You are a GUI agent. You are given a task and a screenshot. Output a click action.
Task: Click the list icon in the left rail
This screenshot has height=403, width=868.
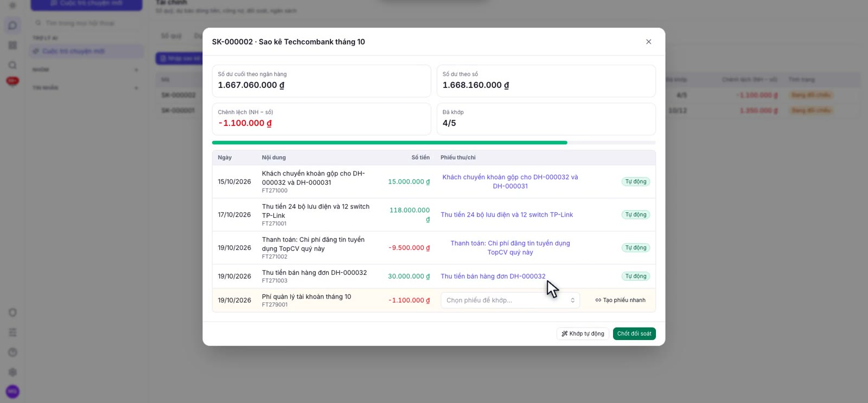pyautogui.click(x=12, y=332)
